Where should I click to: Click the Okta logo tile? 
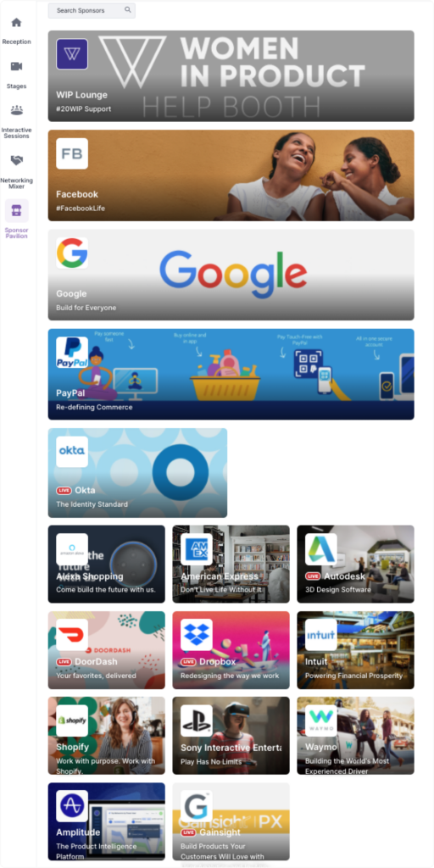point(72,452)
